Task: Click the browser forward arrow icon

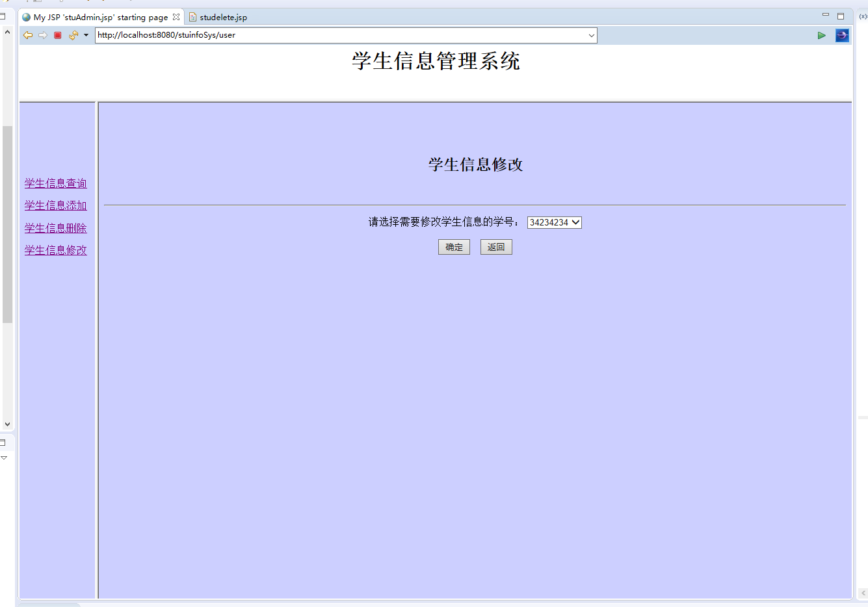Action: [x=43, y=35]
